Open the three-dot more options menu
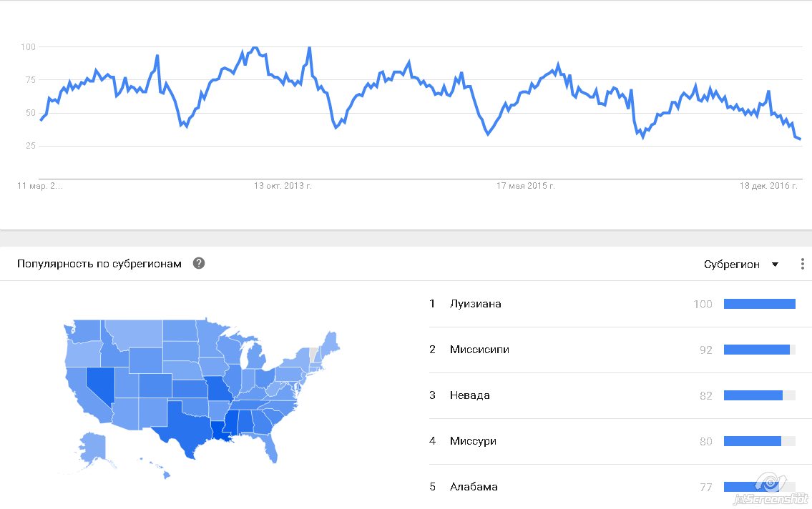Screen dimensions: 812x509 point(803,264)
